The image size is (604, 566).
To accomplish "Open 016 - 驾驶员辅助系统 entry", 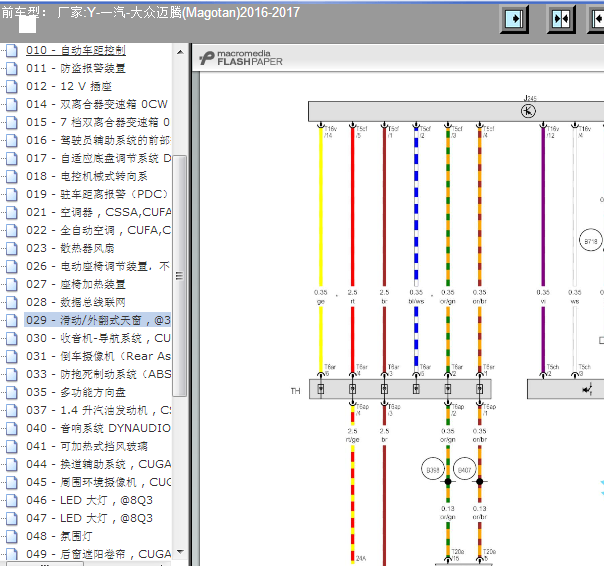I will point(98,140).
